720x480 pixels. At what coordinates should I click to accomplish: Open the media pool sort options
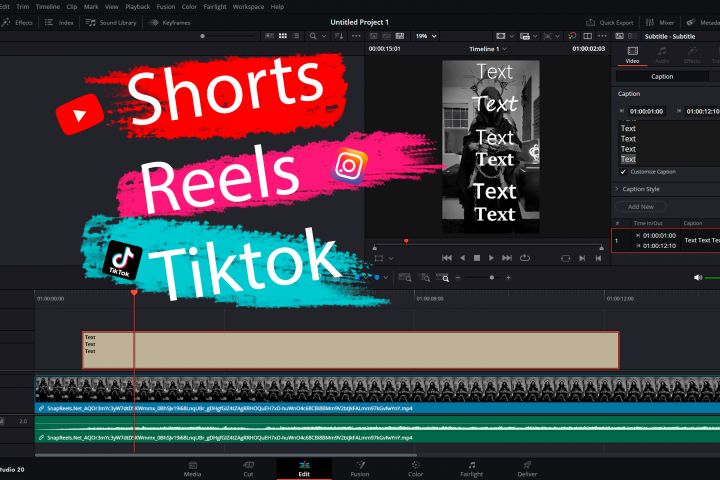(339, 36)
